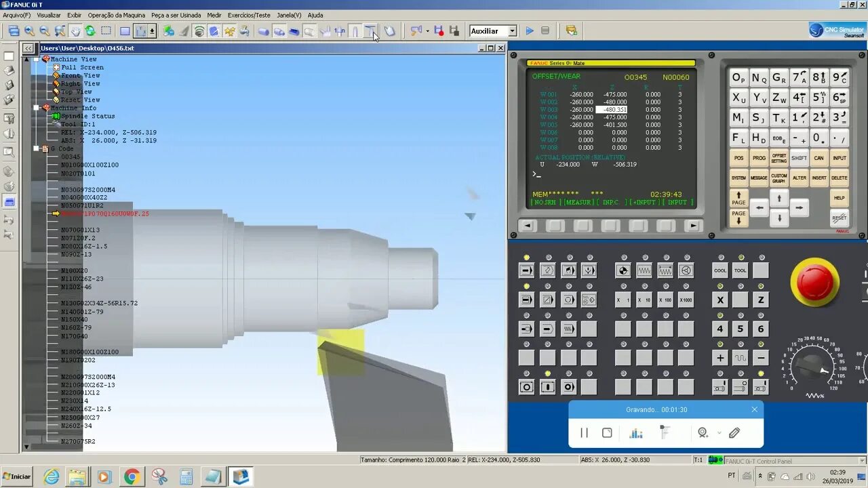Open the Arquivo menu
Screen dimensions: 868x488
[17, 15]
